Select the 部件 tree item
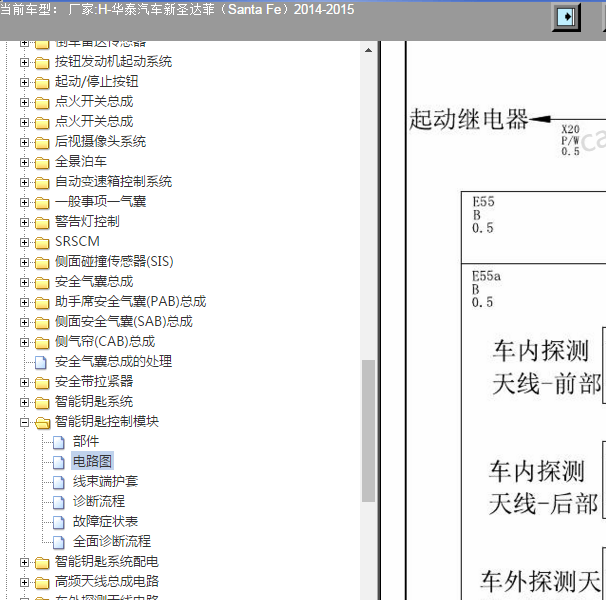The image size is (606, 600). pyautogui.click(x=86, y=441)
